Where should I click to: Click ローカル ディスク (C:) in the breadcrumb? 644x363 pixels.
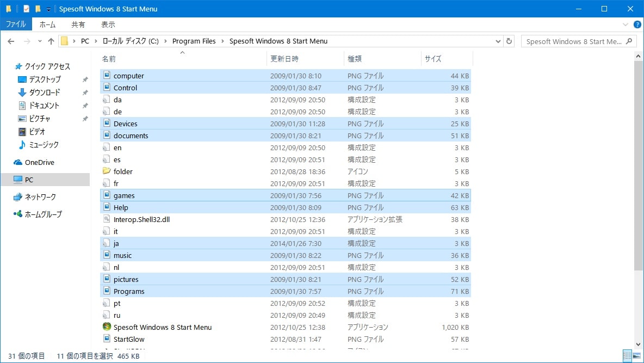[x=131, y=41]
